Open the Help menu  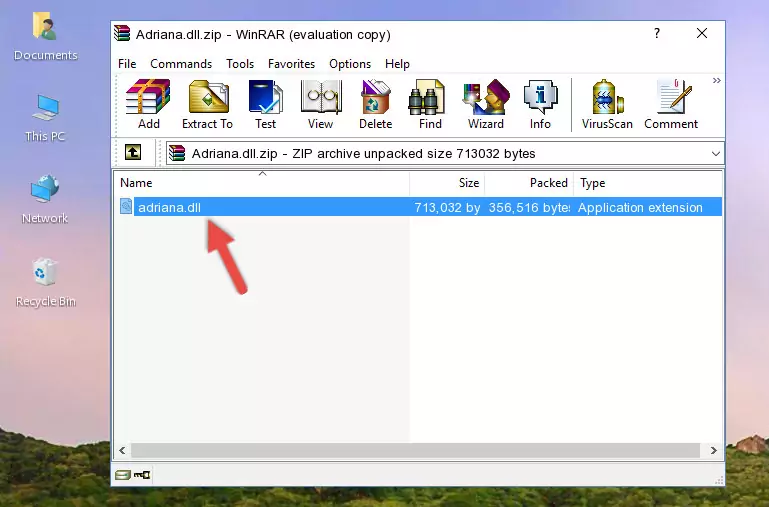[x=397, y=64]
